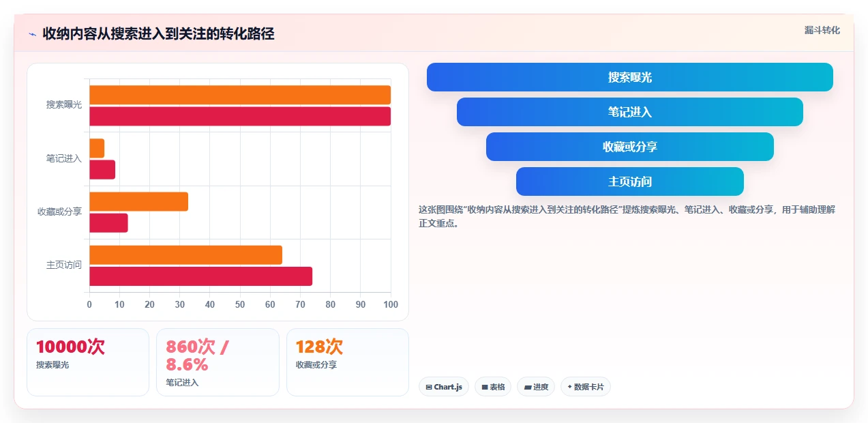Click the orange 主页访问 chart bar
This screenshot has width=868, height=423.
coord(185,254)
